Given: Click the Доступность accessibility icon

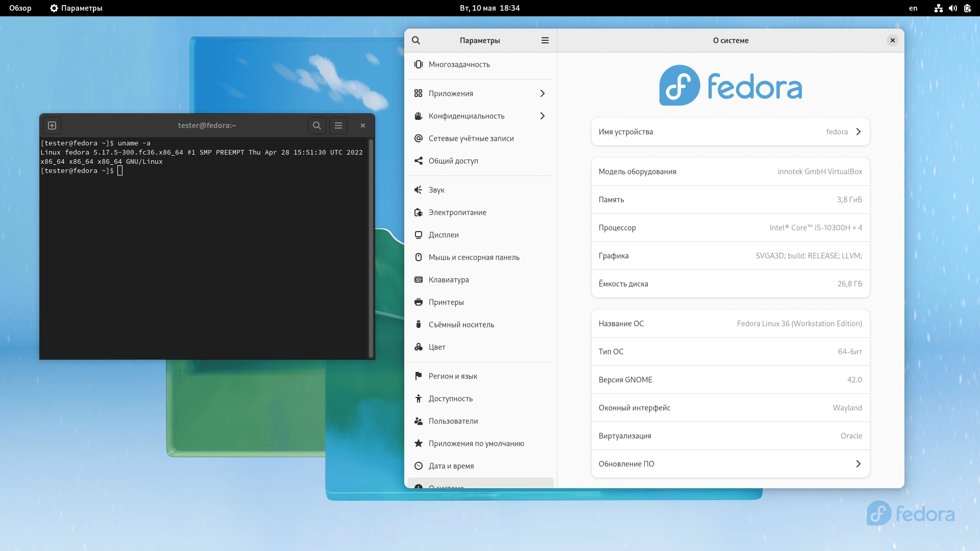Looking at the screenshot, I should tap(419, 398).
